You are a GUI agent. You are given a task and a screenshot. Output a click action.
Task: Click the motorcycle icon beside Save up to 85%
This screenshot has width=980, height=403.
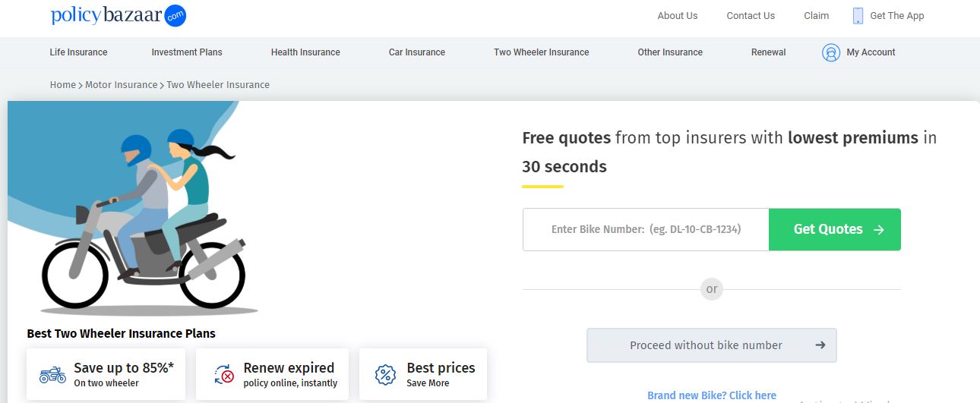pyautogui.click(x=52, y=374)
